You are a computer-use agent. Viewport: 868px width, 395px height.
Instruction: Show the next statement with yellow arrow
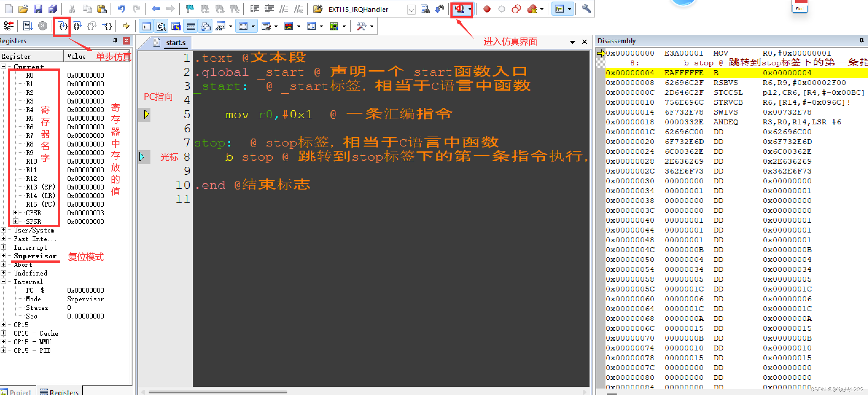[x=127, y=26]
